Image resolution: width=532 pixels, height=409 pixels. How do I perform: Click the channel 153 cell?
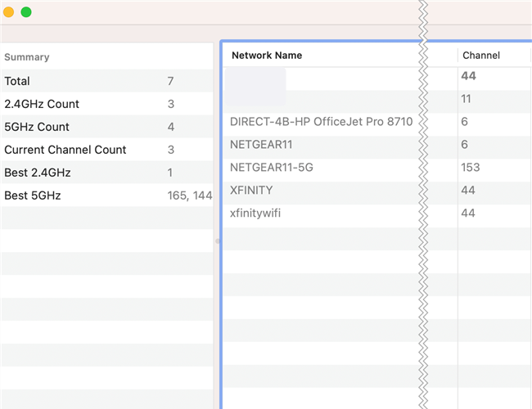click(x=471, y=168)
